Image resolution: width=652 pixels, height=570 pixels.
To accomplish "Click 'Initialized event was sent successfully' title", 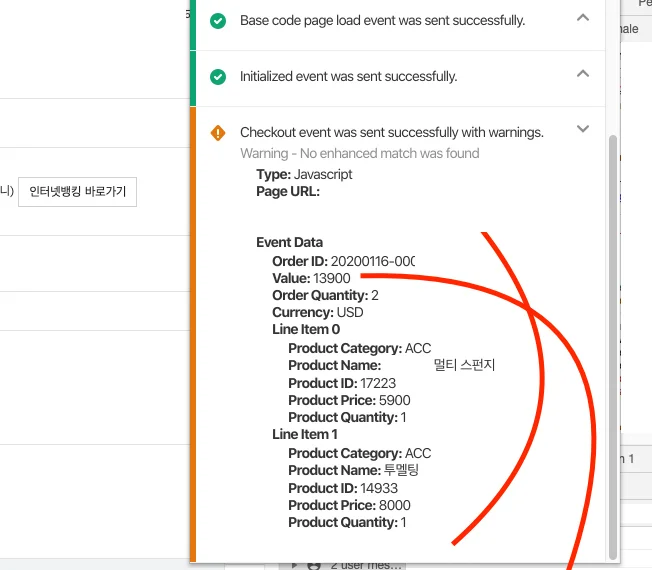I will coord(348,77).
